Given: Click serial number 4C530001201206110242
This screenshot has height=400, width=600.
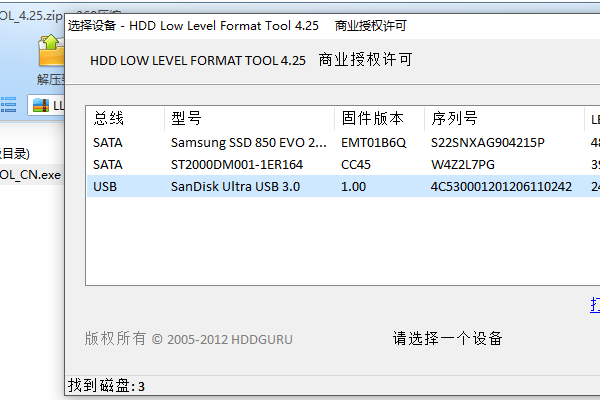Looking at the screenshot, I should click(501, 186).
